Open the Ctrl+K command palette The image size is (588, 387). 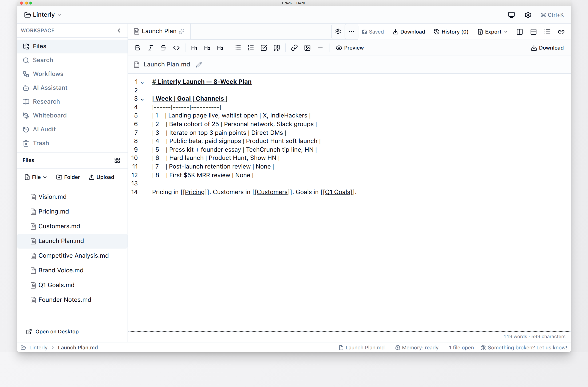point(552,15)
